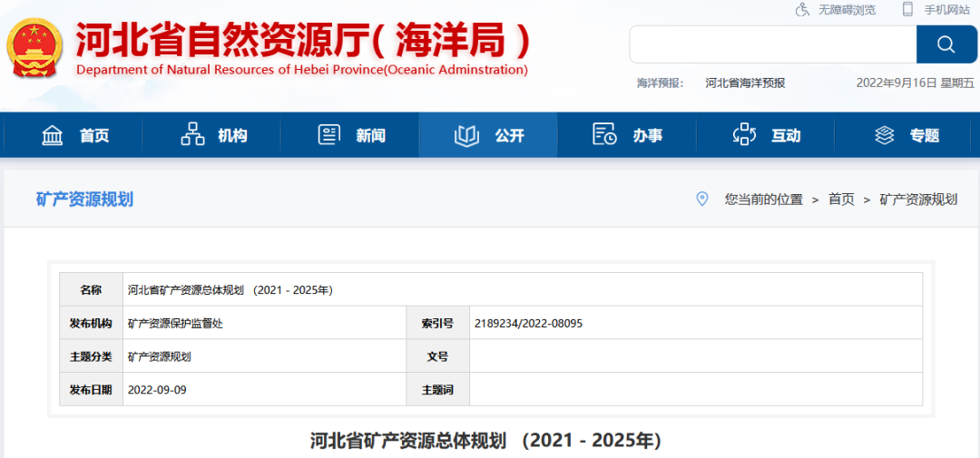
Task: Open the 首页 navigation menu item
Action: point(94,135)
